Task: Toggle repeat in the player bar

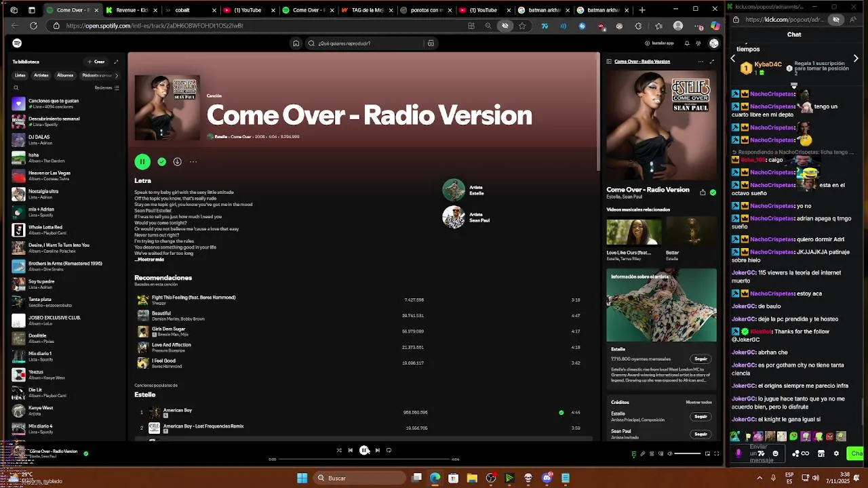Action: (x=389, y=450)
